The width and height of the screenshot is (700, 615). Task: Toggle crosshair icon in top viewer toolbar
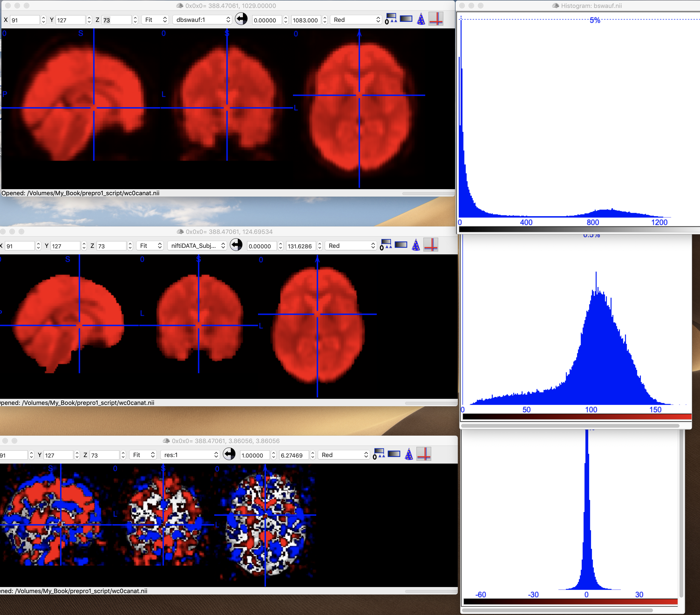point(436,19)
